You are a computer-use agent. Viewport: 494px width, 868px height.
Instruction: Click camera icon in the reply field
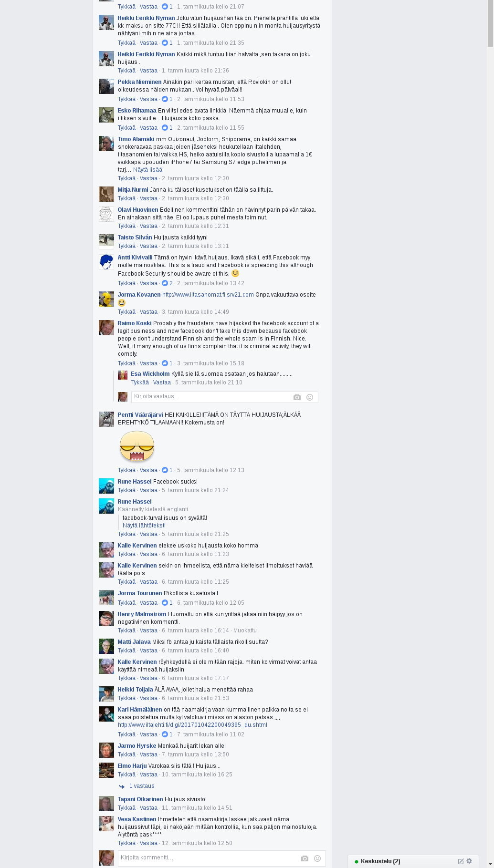(297, 397)
